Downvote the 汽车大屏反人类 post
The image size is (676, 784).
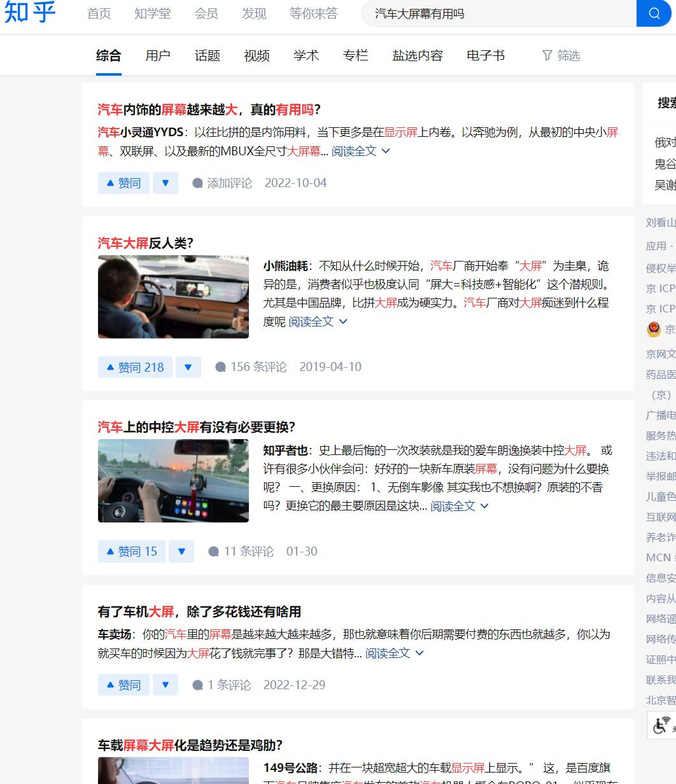pos(188,367)
